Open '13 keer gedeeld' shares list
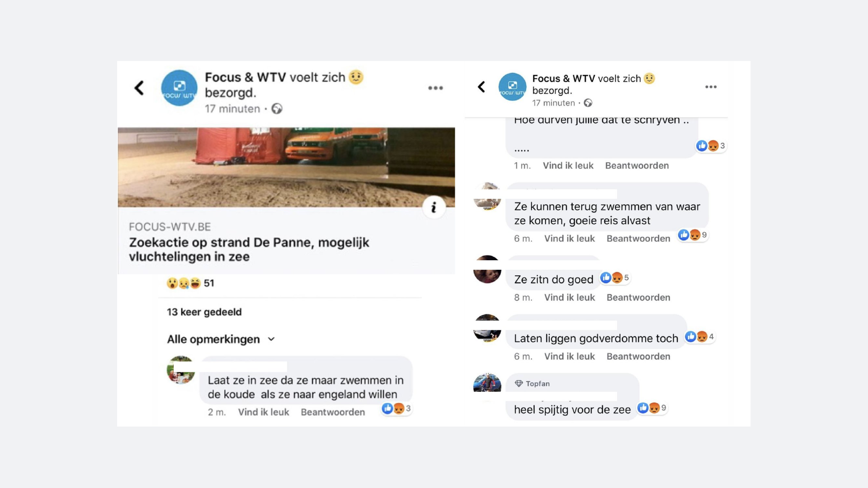The height and width of the screenshot is (488, 868). pos(204,312)
